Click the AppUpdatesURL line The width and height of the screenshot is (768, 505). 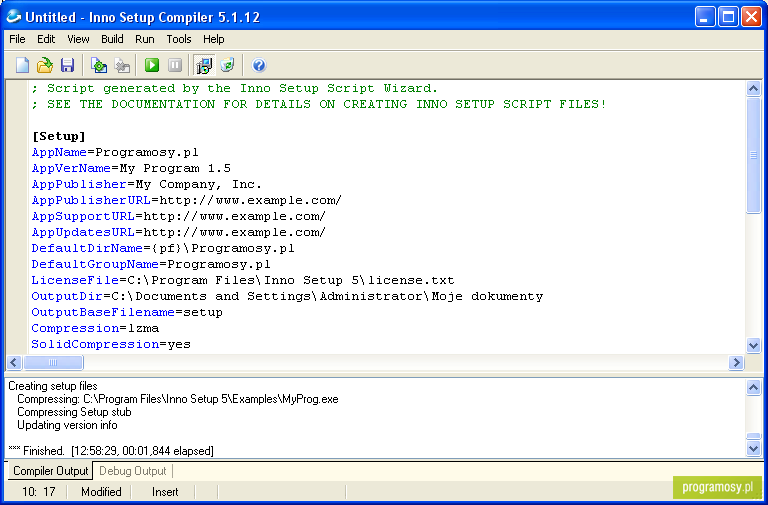tap(179, 232)
